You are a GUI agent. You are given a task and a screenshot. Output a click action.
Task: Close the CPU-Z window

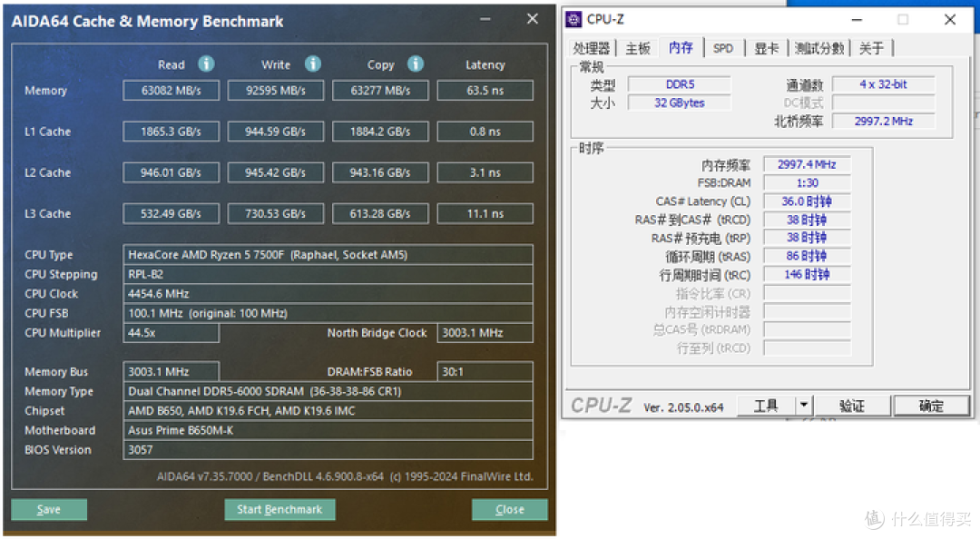click(x=950, y=20)
